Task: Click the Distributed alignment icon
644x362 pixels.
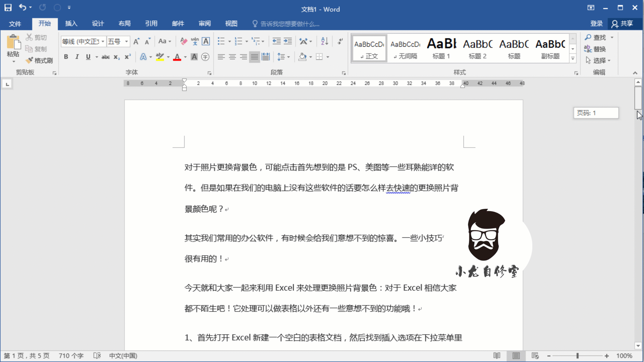Action: (266, 57)
